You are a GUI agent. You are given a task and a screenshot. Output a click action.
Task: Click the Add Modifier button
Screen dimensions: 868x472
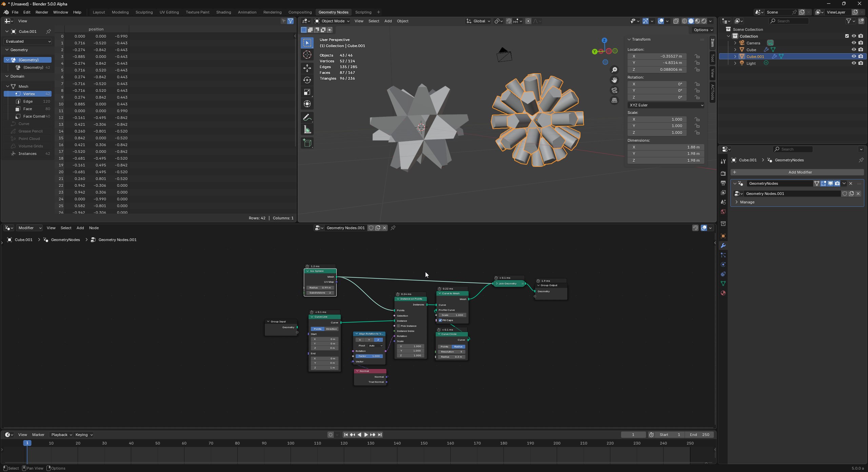coord(797,172)
